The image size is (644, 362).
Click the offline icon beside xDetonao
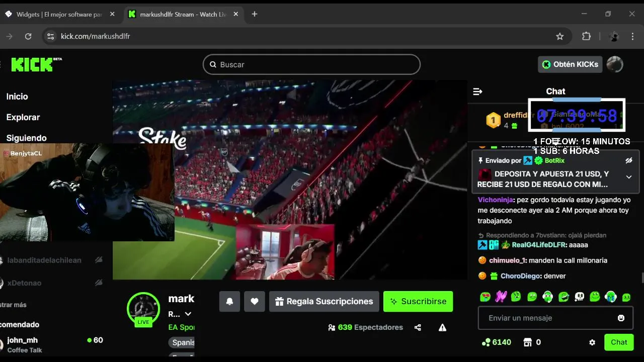click(x=99, y=283)
